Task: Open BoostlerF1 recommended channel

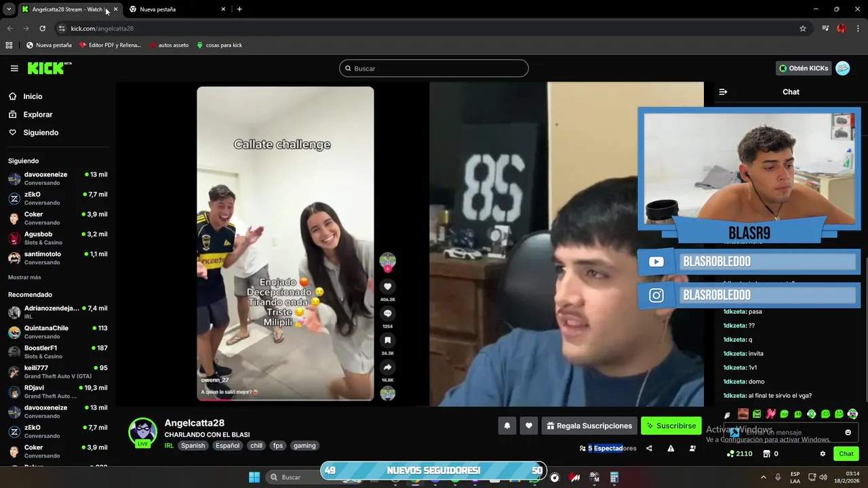Action: (58, 352)
